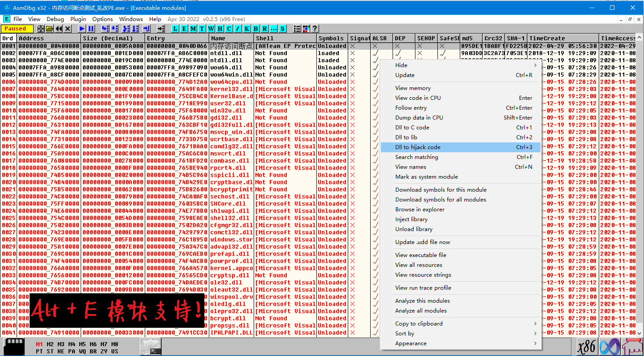This screenshot has height=356, width=644.
Task: Select the M2 memory slot in status bar
Action: (x=50, y=344)
